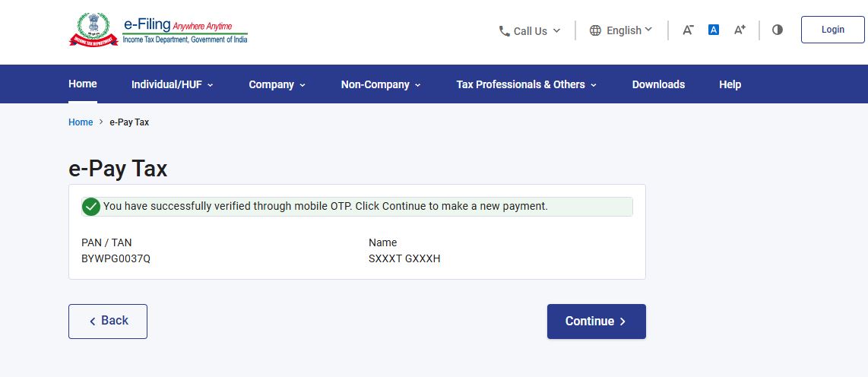The width and height of the screenshot is (868, 377).
Task: Go to the Downloads menu item
Action: (658, 85)
